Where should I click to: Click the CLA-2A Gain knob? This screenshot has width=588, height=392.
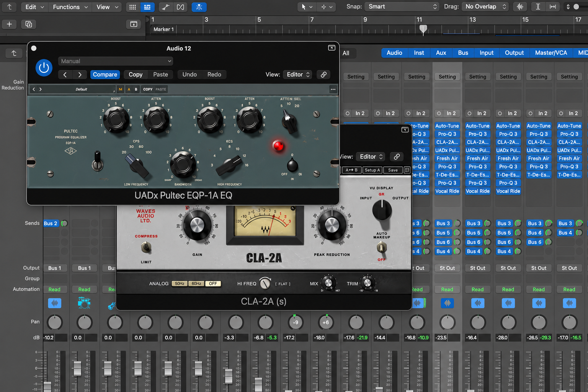coord(197,225)
